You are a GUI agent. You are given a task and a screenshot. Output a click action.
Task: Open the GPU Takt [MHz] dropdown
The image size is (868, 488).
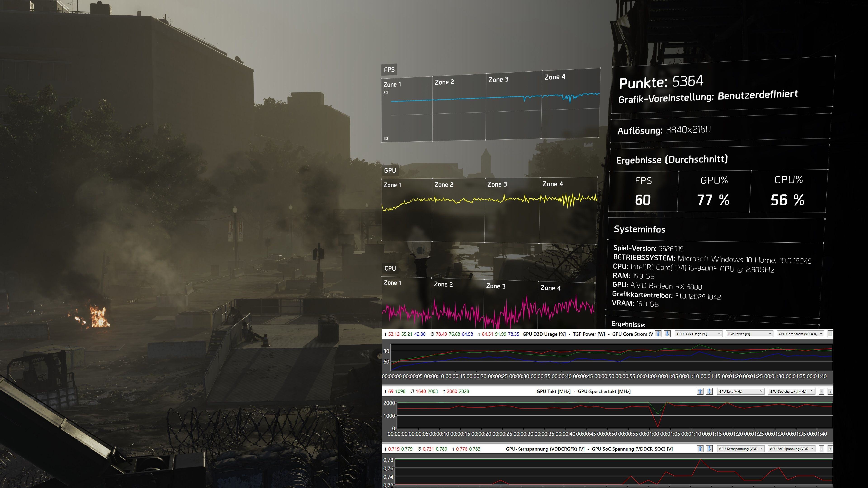(741, 391)
